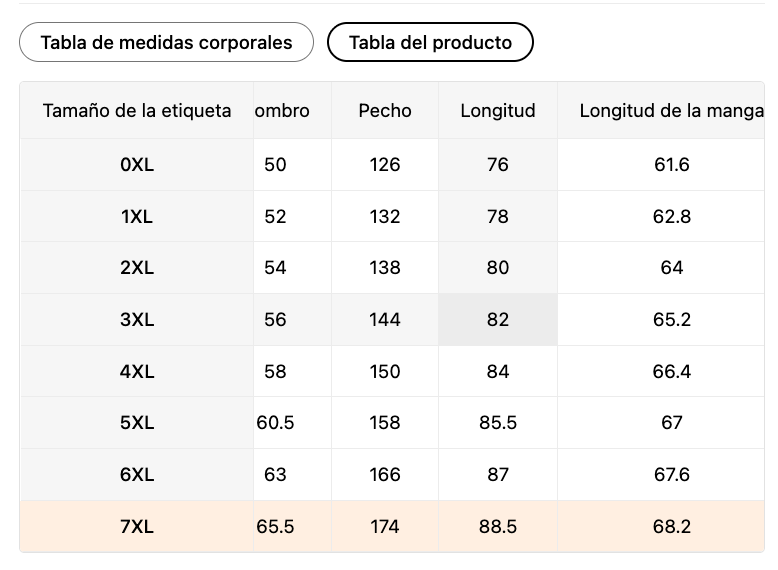Click the Pecho value 126 for 0XL
This screenshot has width=778, height=570.
tap(385, 165)
